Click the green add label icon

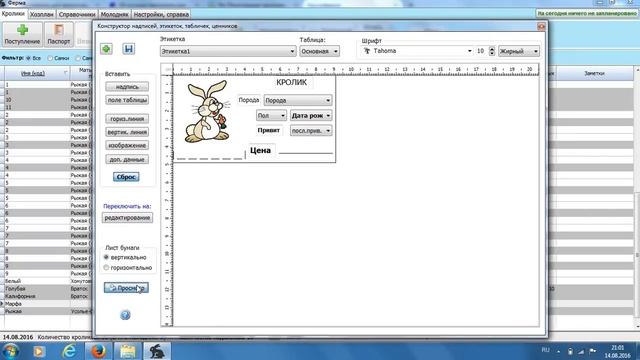(x=107, y=49)
